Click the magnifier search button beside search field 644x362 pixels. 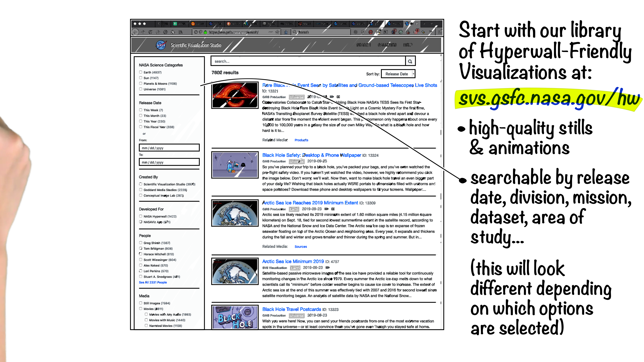point(410,61)
